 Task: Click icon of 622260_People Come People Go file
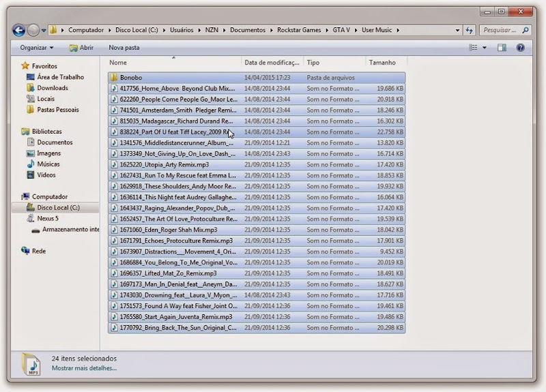114,99
